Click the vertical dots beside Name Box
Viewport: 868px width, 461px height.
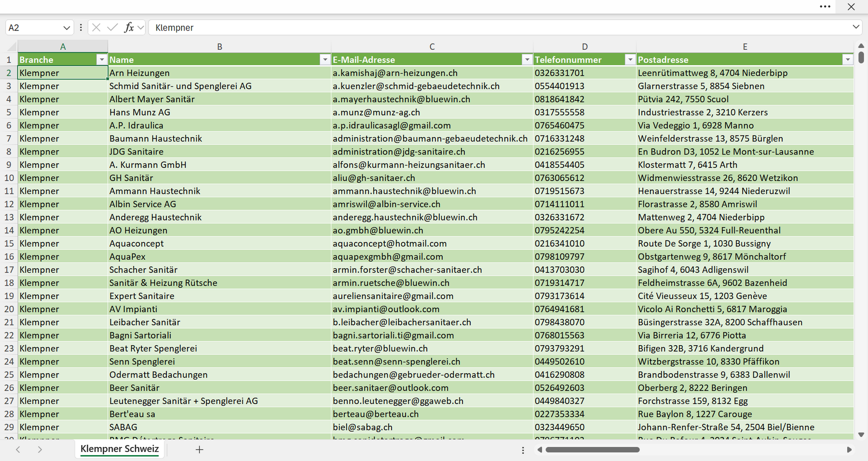pyautogui.click(x=81, y=28)
